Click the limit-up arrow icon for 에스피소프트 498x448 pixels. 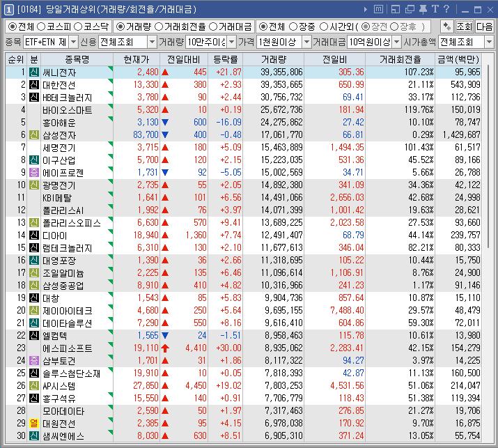[x=165, y=348]
